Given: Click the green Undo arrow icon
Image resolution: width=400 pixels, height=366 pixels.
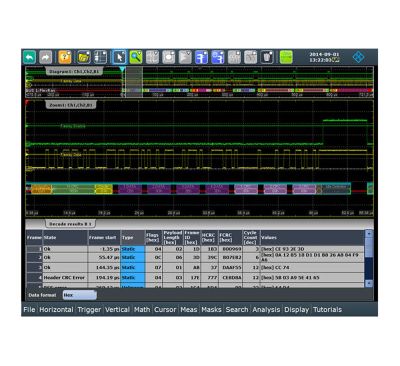Looking at the screenshot, I should click(x=29, y=57).
